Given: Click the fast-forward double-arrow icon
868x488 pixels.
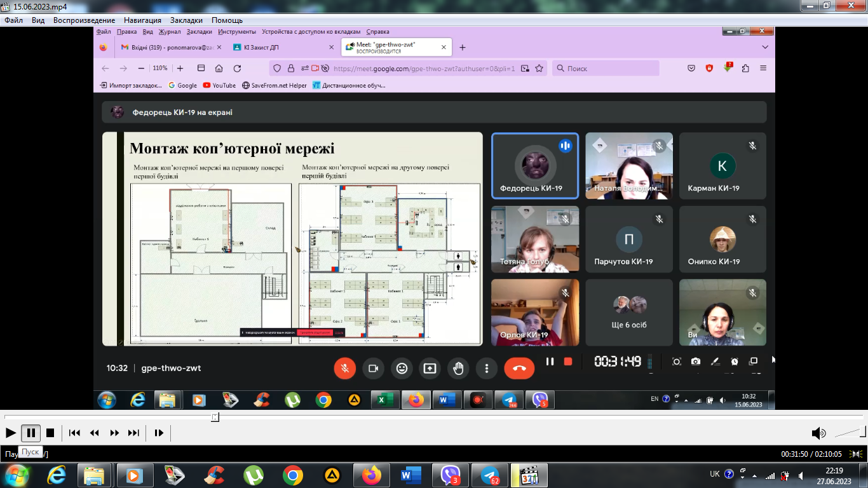Looking at the screenshot, I should 114,433.
